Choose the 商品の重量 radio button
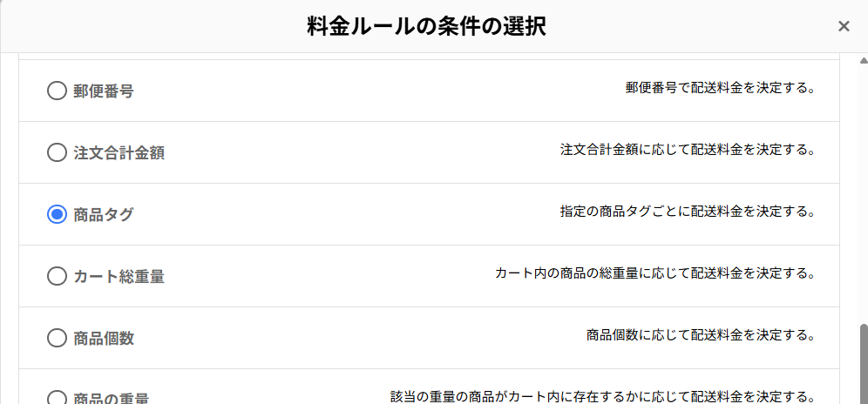 (x=57, y=398)
